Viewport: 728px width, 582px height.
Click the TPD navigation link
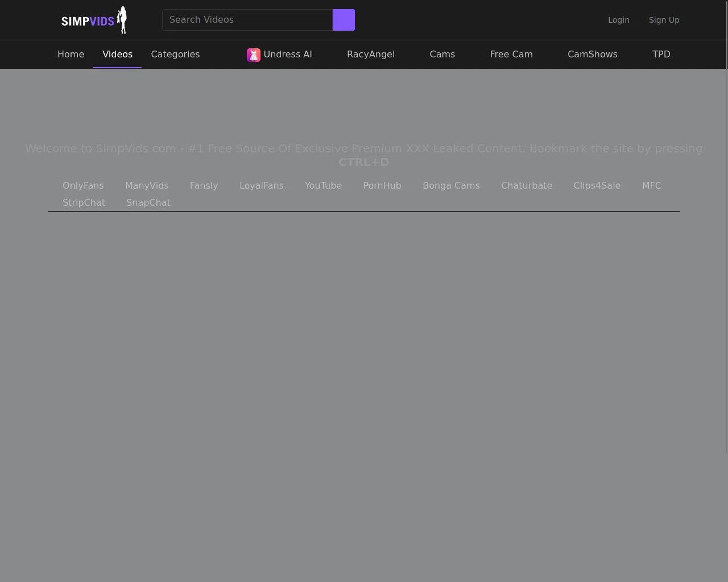(661, 55)
